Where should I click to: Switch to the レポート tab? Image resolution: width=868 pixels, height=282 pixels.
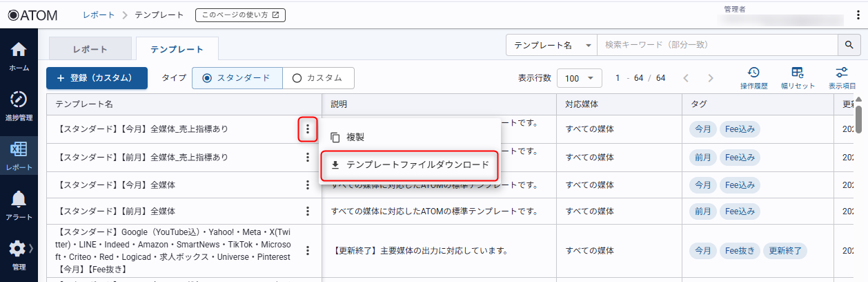90,49
